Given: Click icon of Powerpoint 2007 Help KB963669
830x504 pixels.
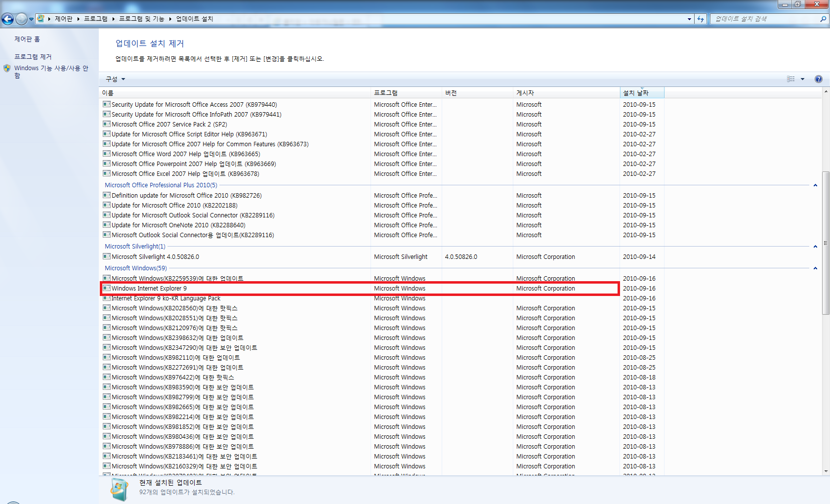Looking at the screenshot, I should [106, 164].
